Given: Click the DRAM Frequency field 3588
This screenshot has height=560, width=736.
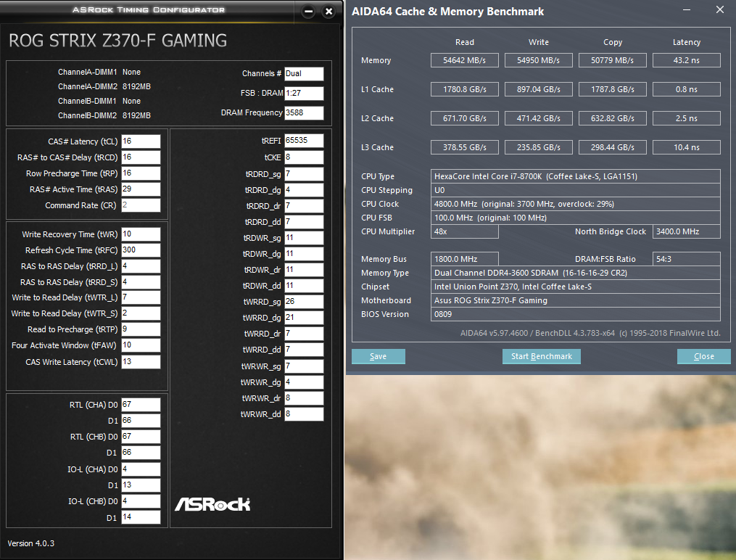Looking at the screenshot, I should (304, 113).
